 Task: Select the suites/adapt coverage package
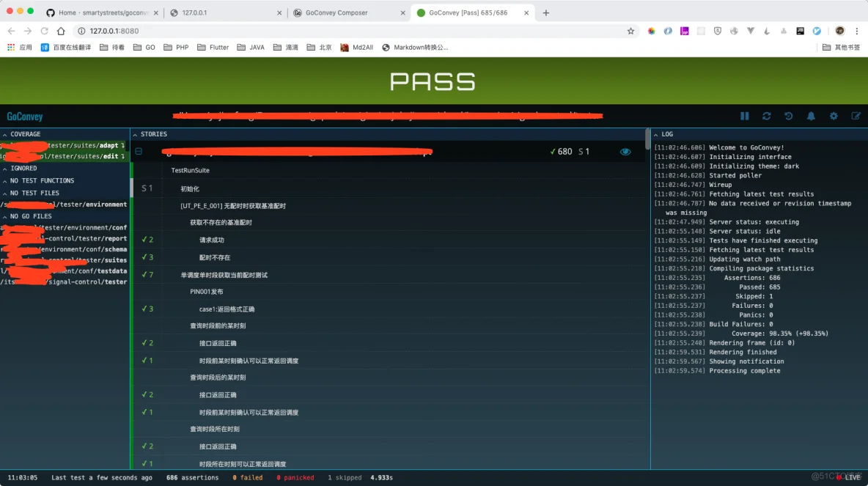coord(65,146)
